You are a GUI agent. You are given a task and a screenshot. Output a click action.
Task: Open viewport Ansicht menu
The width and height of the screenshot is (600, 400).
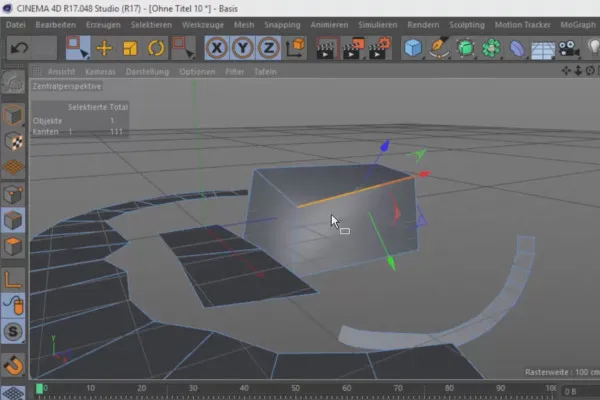[61, 72]
